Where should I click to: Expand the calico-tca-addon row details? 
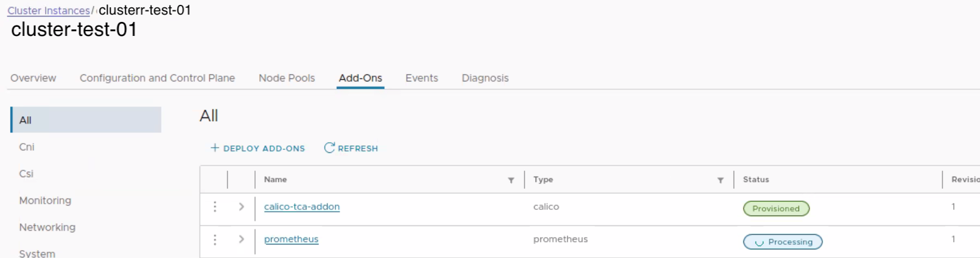(242, 207)
